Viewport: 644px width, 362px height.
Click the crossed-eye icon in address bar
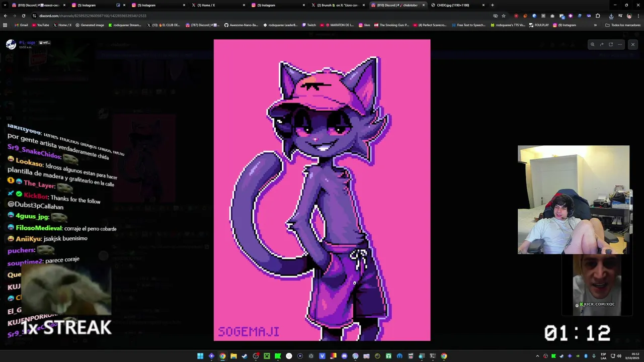tap(496, 16)
